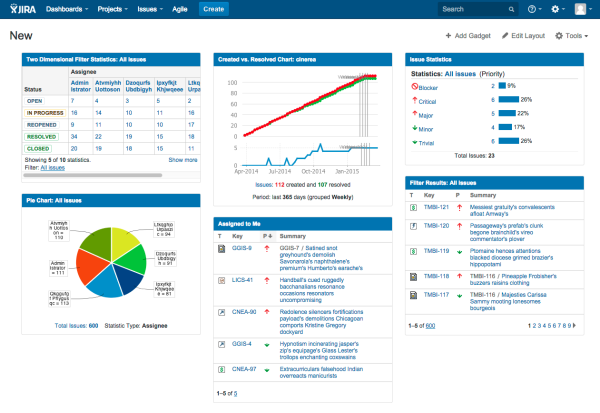Click the JIRA logo in the header

[23, 9]
